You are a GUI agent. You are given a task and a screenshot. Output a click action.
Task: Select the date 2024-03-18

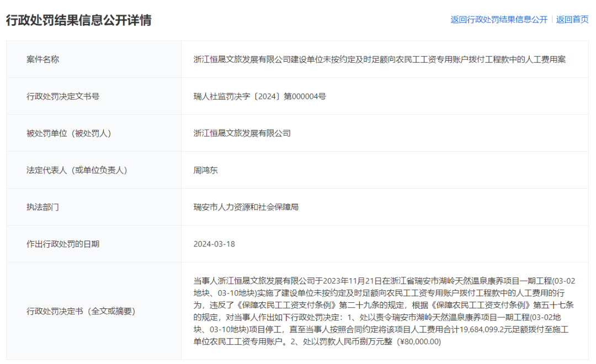click(x=214, y=244)
